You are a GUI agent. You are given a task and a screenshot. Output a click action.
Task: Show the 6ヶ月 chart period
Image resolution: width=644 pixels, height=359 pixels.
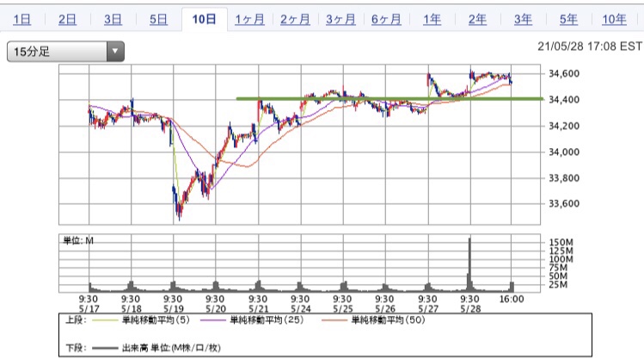[x=386, y=19]
